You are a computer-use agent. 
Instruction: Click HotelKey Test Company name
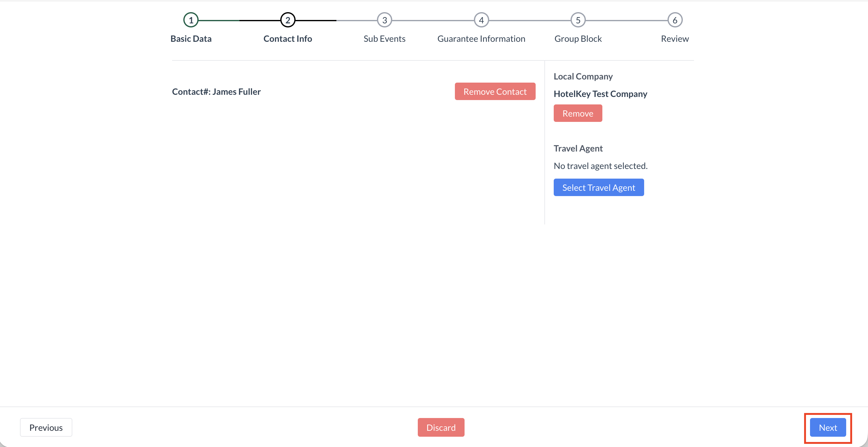pyautogui.click(x=600, y=94)
